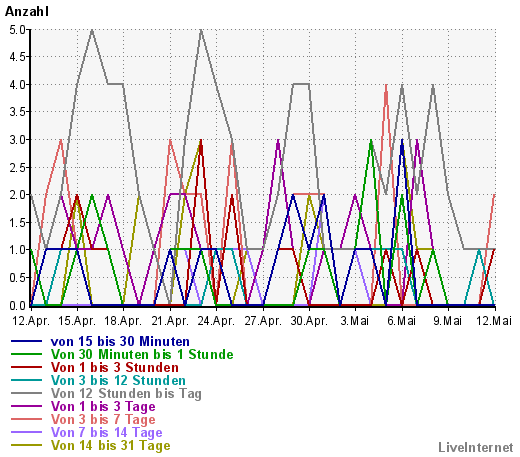Click the '15.Apr.' x-axis date label

click(x=77, y=321)
